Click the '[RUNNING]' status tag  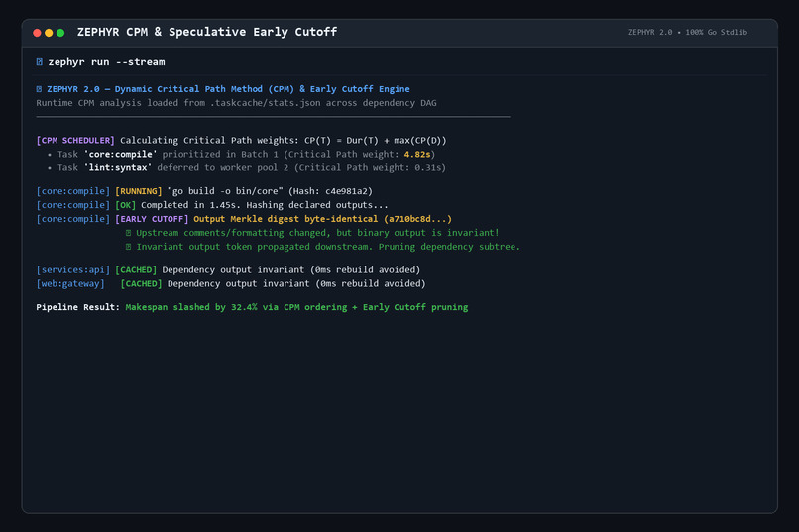pos(139,191)
